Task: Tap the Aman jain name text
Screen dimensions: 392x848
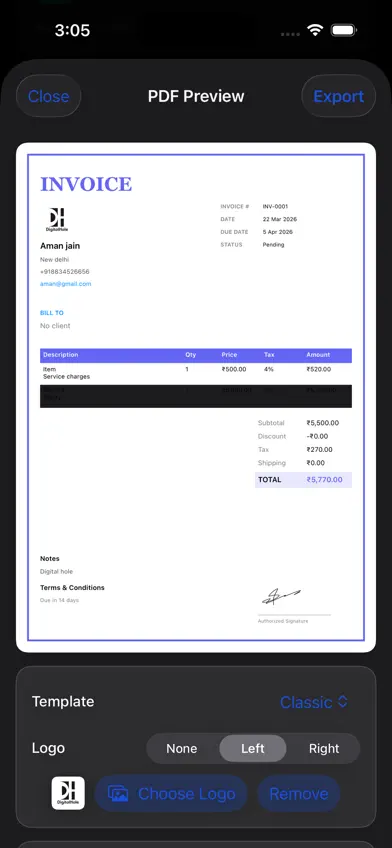Action: [x=60, y=246]
